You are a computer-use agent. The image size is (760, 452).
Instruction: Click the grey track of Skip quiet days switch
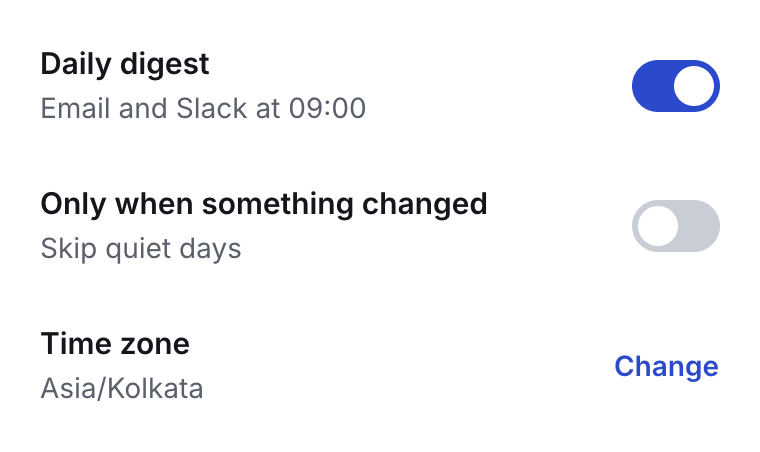(x=699, y=226)
